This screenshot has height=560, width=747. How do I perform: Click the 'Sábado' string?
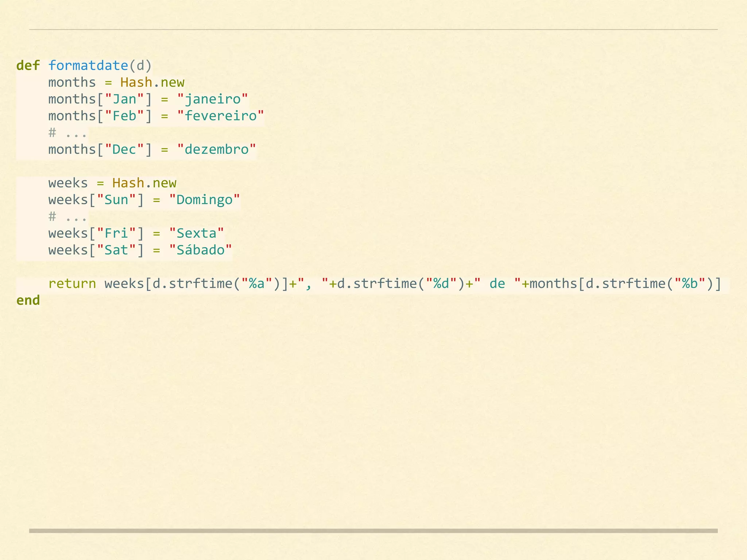(201, 250)
